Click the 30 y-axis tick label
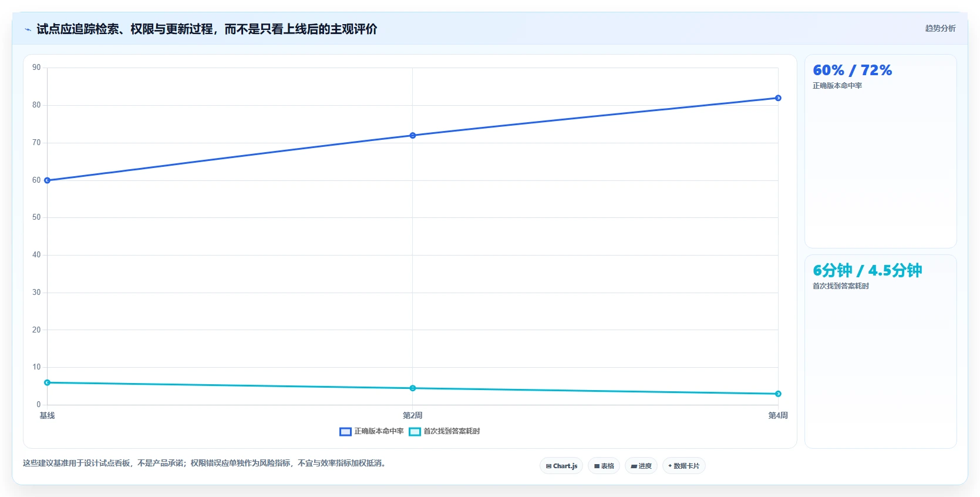Image resolution: width=980 pixels, height=497 pixels. coord(36,293)
